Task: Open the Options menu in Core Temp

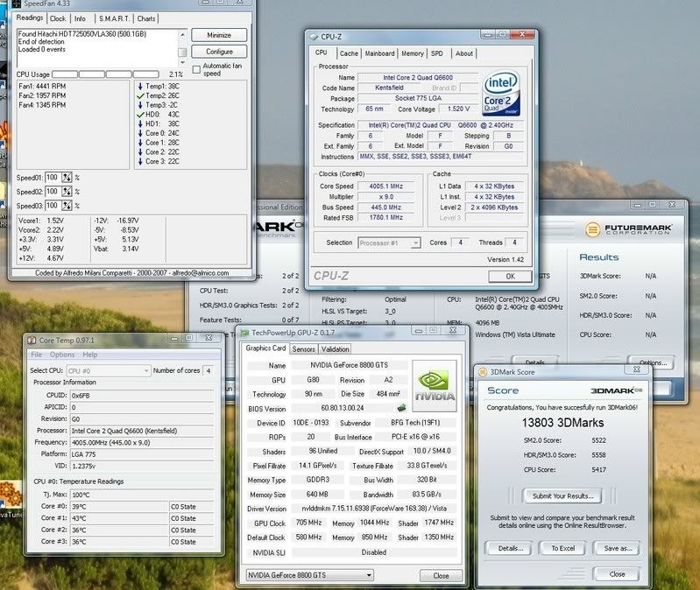Action: coord(62,355)
